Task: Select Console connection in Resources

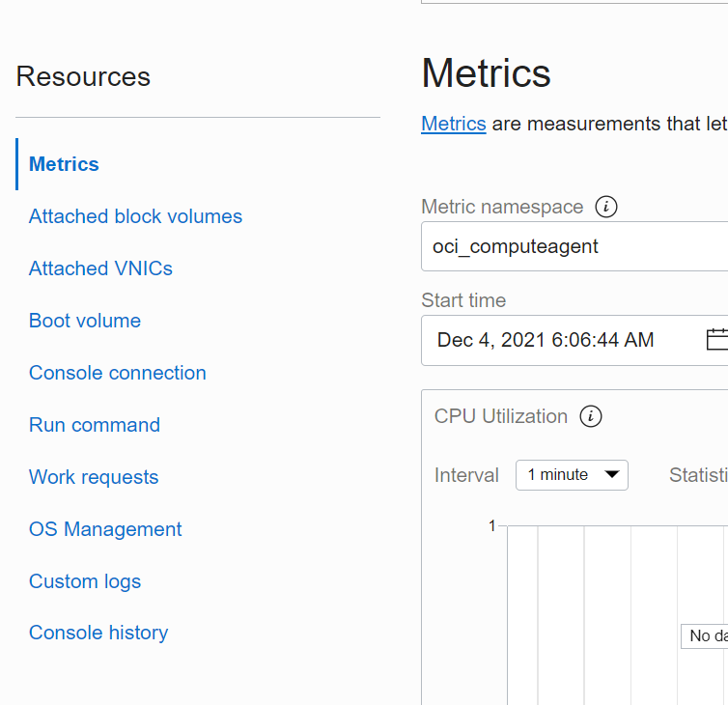Action: tap(118, 373)
